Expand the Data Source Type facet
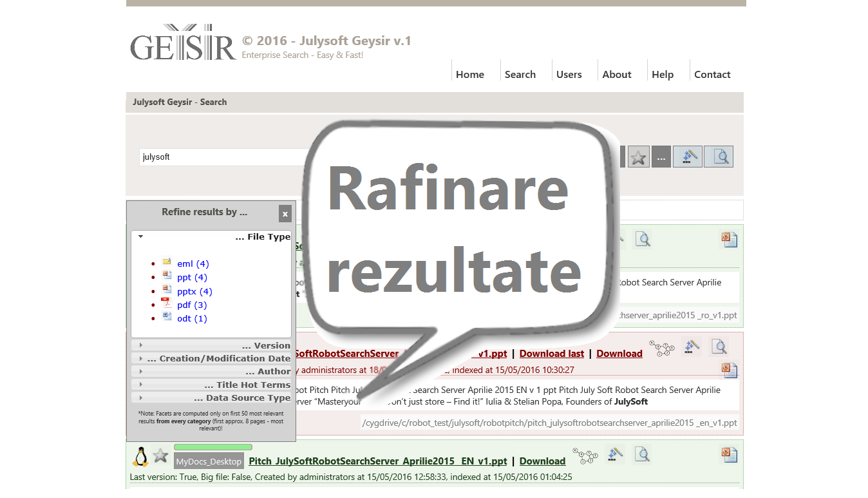868x498 pixels. tap(211, 397)
